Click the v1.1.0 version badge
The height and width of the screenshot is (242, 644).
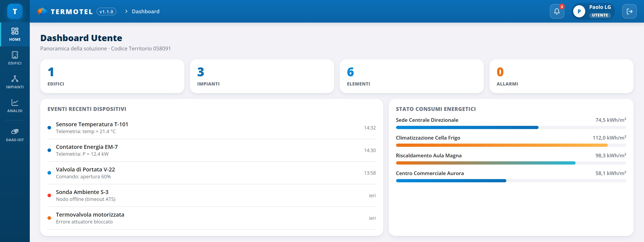click(x=106, y=11)
